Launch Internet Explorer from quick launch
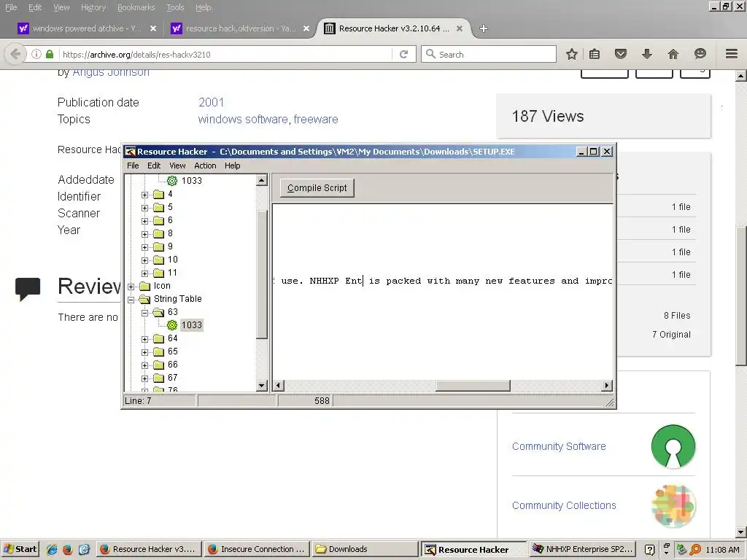747x560 pixels. click(52, 550)
